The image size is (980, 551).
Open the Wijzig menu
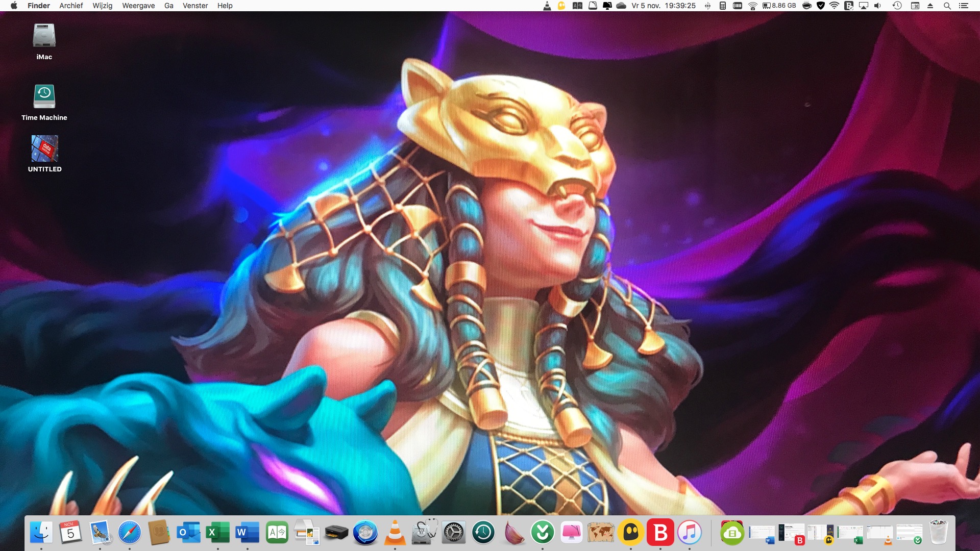pos(102,6)
